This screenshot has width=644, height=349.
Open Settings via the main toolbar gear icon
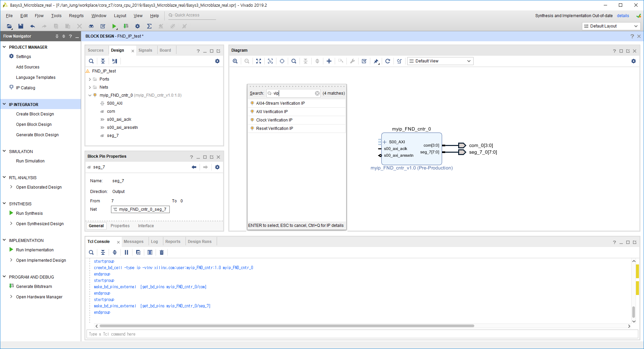[x=138, y=26]
